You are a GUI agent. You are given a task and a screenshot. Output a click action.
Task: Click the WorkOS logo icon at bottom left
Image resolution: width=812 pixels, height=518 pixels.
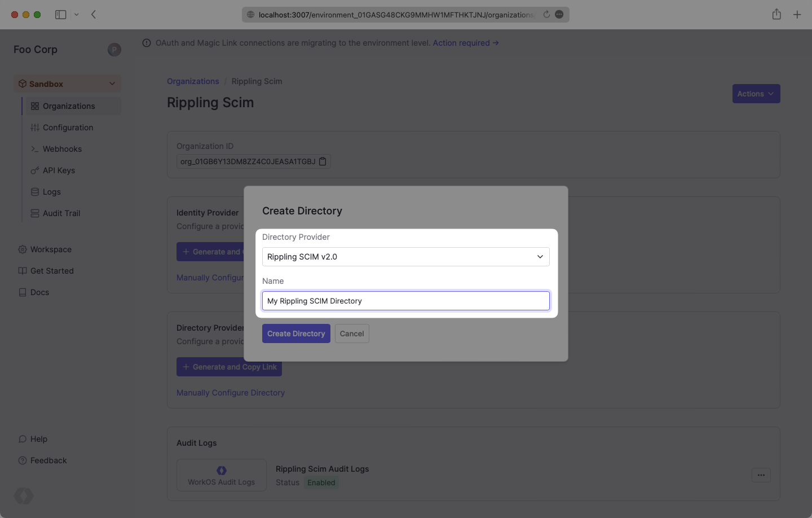point(24,495)
